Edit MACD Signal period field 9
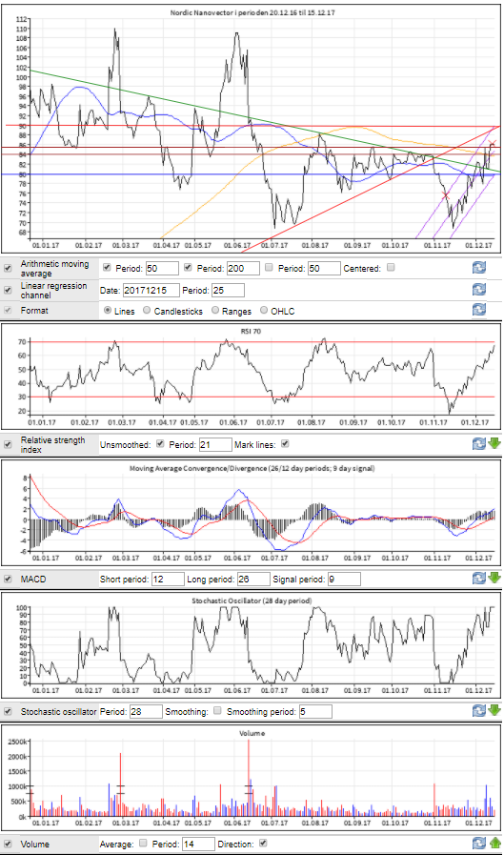504x855 pixels. [x=344, y=580]
